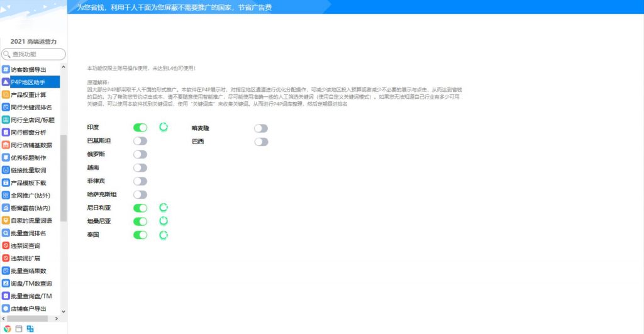
Task: Click the red 同行店铺基数据 icon
Action: point(6,145)
